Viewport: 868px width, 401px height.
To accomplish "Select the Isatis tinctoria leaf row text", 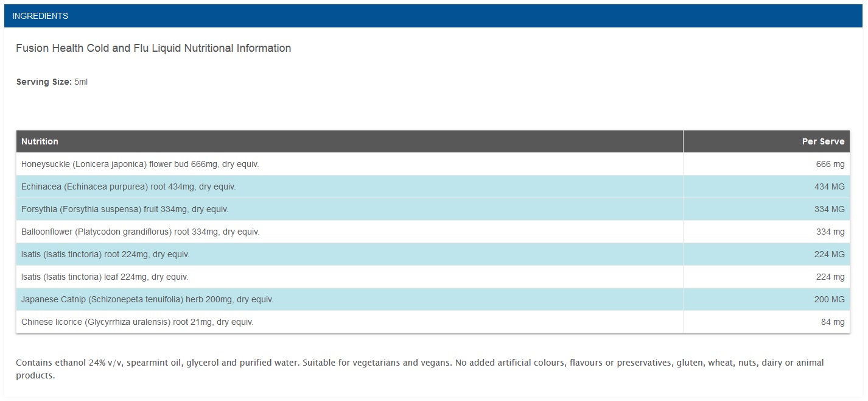I will 105,277.
